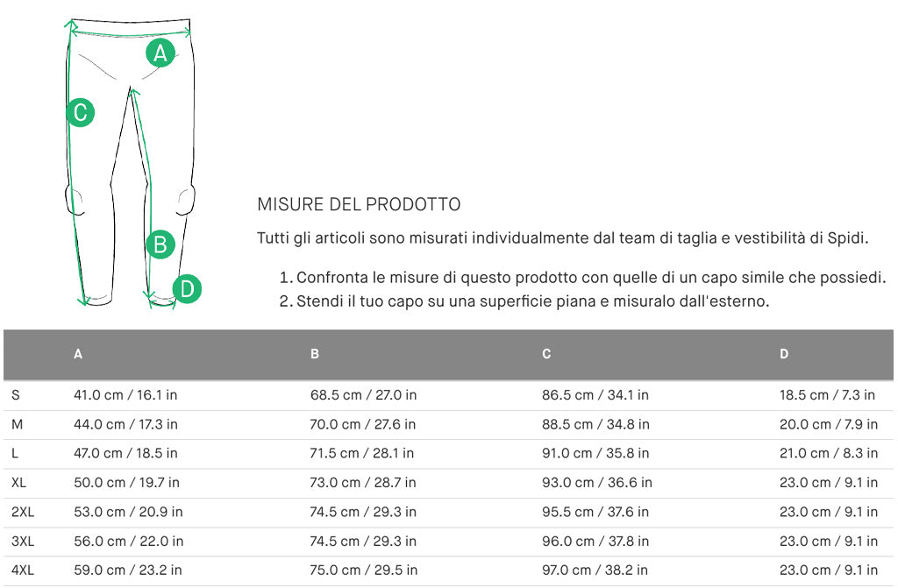Image resolution: width=898 pixels, height=588 pixels.
Task: Select column header B in the size table
Action: pyautogui.click(x=315, y=354)
